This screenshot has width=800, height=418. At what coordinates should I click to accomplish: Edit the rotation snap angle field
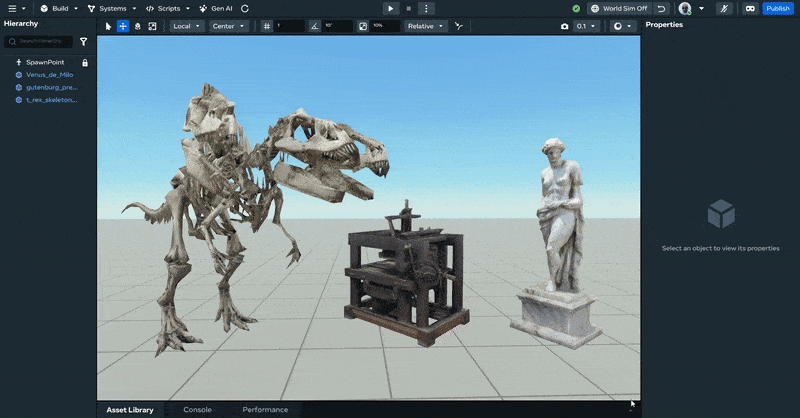point(337,26)
